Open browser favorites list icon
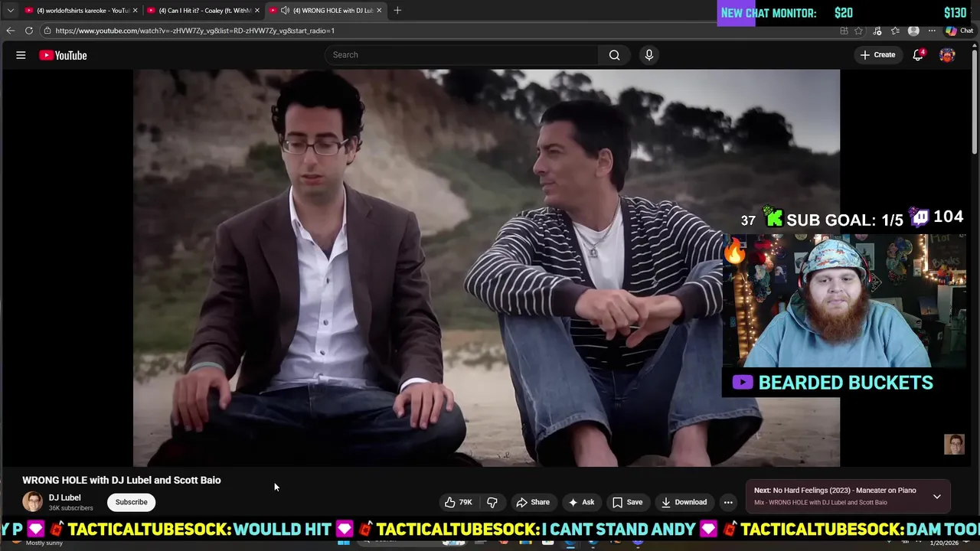 (895, 31)
